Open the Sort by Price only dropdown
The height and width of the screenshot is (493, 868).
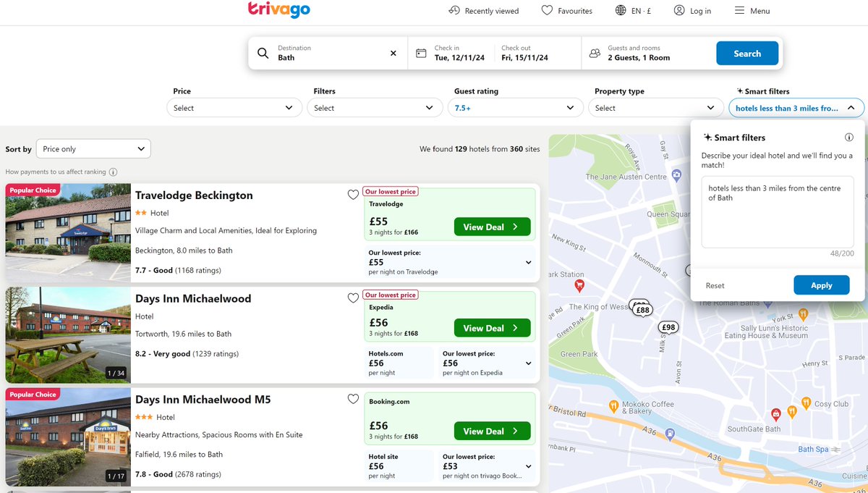pyautogui.click(x=93, y=148)
